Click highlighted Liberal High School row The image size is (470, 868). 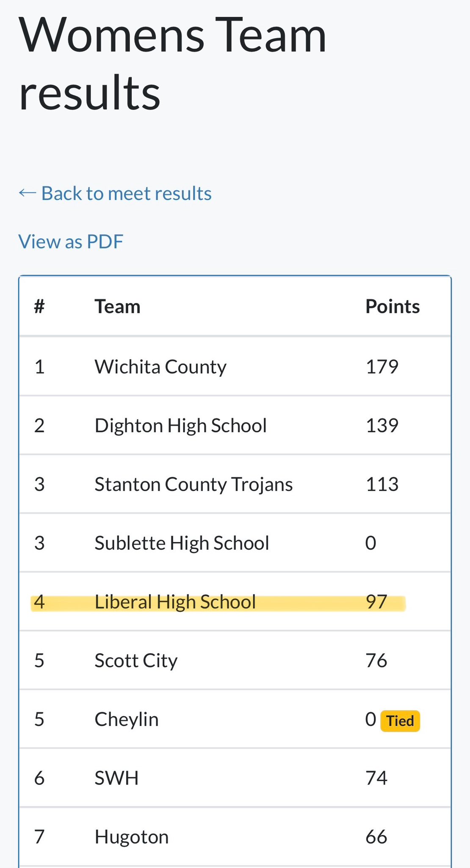pyautogui.click(x=235, y=602)
